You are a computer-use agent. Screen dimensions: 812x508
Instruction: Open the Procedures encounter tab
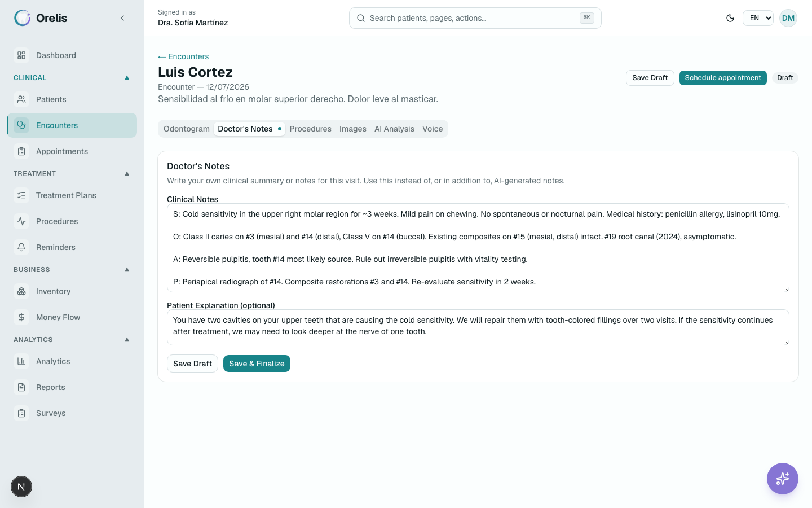(x=311, y=129)
